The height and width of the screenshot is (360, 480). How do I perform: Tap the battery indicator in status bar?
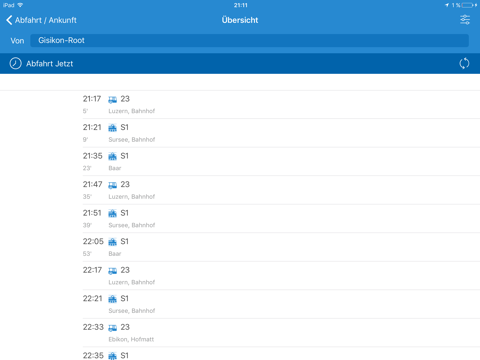467,5
